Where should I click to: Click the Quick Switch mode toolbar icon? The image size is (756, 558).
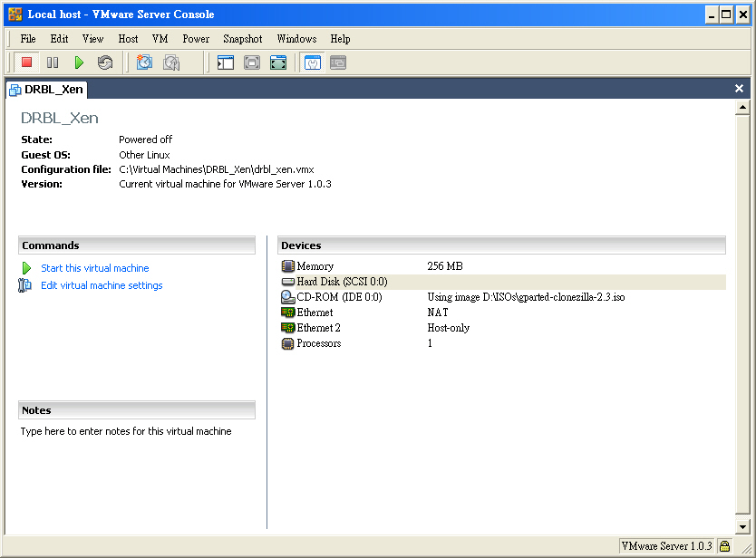click(252, 63)
